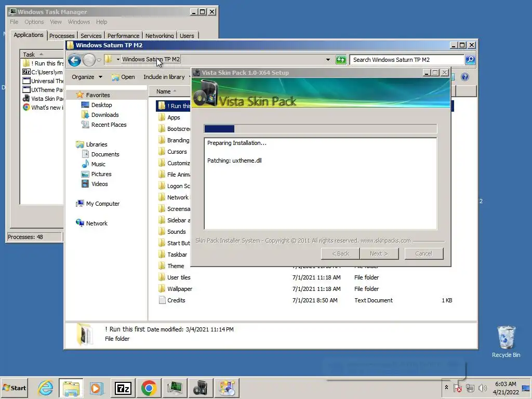Open the Recycle Bin on desktop

(x=506, y=341)
